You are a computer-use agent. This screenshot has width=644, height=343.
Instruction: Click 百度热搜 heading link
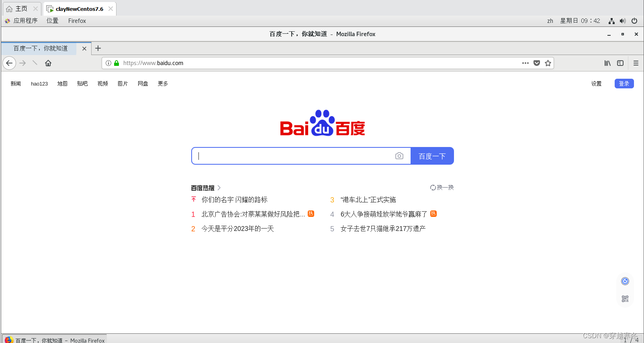coord(203,188)
